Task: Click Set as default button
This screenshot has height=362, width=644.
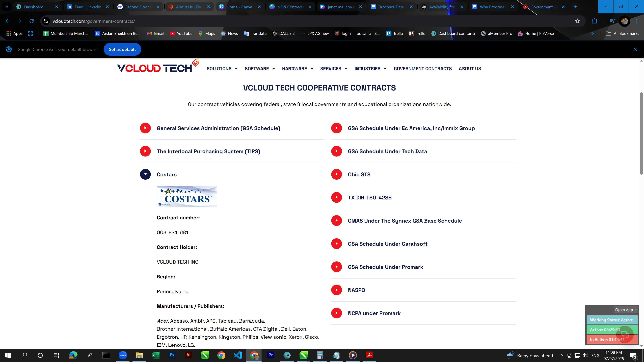Action: tap(122, 49)
